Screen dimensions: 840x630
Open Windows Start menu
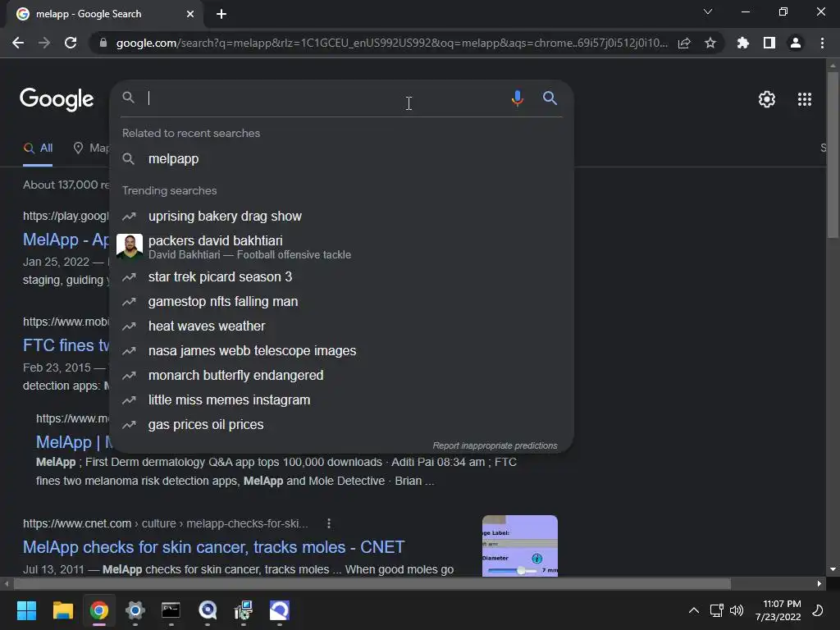pyautogui.click(x=26, y=610)
